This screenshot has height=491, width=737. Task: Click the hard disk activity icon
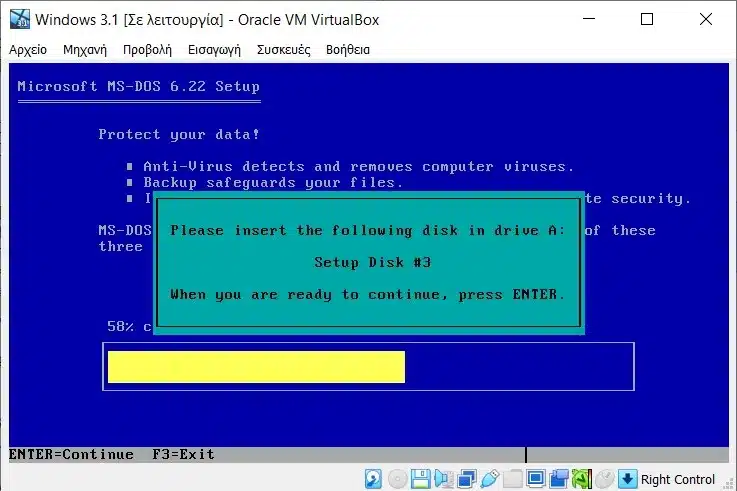(373, 479)
